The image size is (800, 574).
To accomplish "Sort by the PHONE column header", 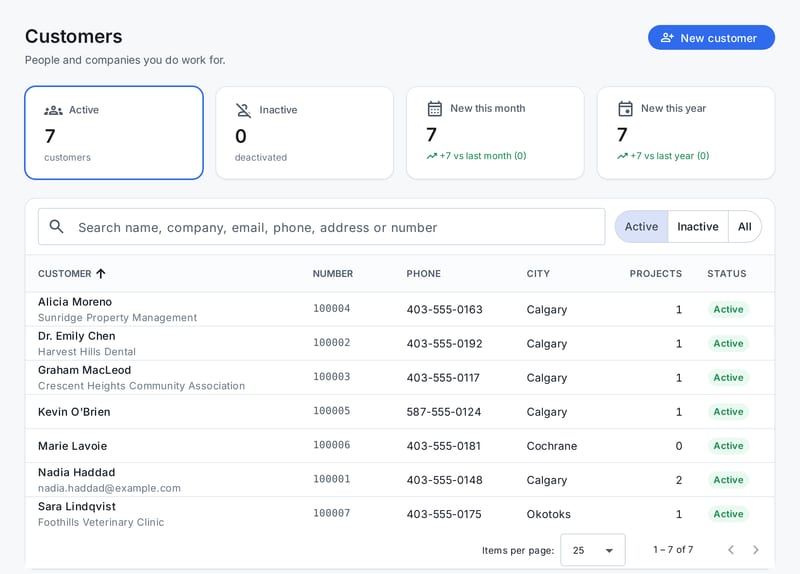I will click(x=423, y=274).
